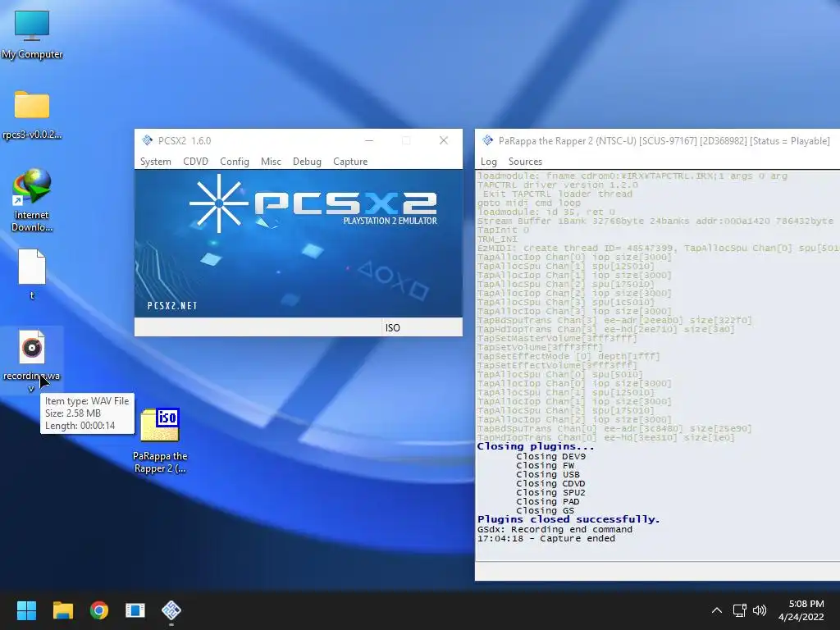Select the recording.wav file icon

32,361
